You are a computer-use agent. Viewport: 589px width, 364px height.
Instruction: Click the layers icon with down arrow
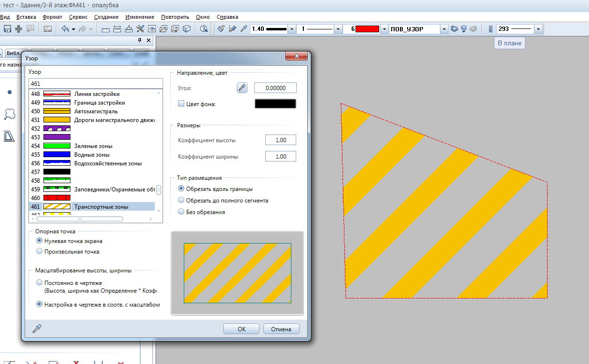point(464,28)
